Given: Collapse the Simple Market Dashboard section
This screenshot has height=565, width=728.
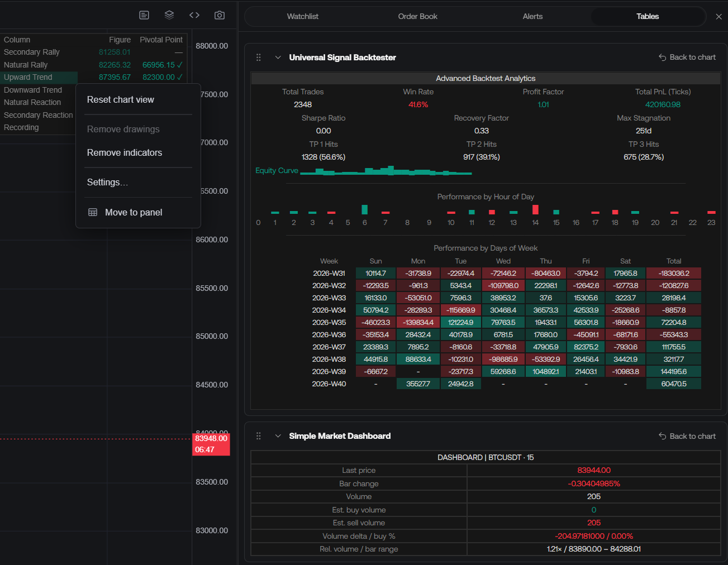Looking at the screenshot, I should pos(278,436).
